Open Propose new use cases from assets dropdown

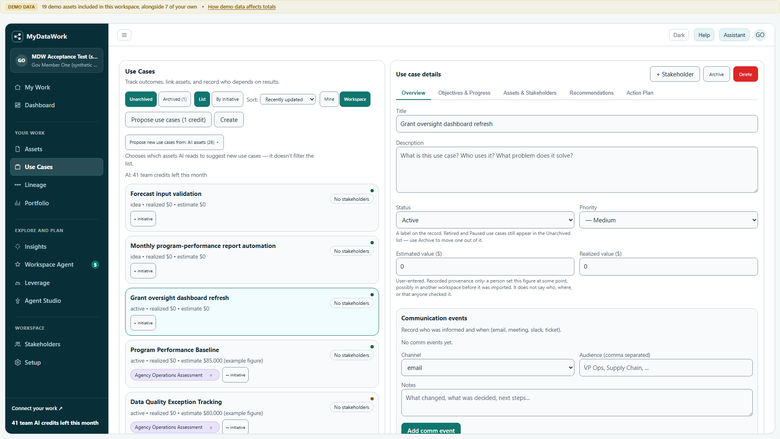pos(174,142)
